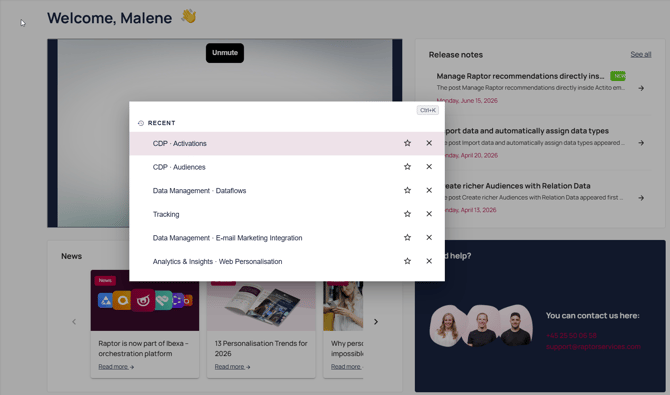Remove Tracking from recent list

coord(429,214)
